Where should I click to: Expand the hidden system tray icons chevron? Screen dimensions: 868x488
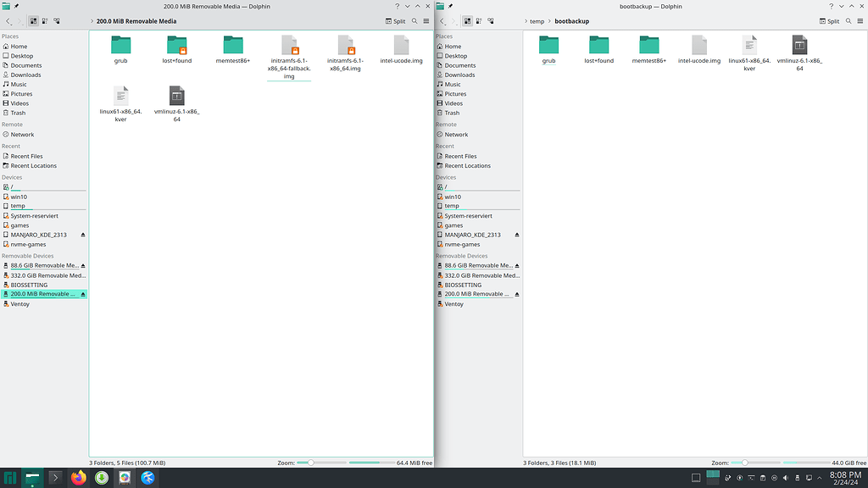pyautogui.click(x=819, y=478)
